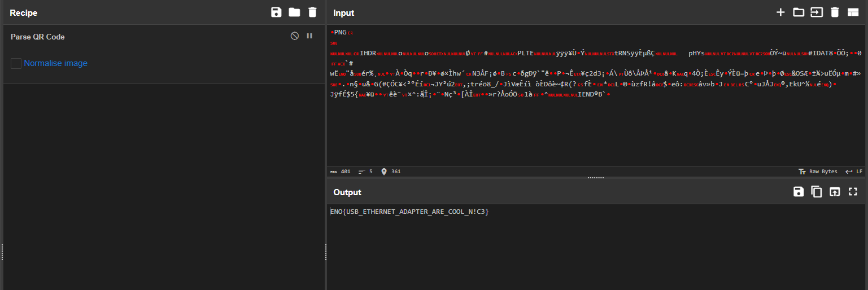
Task: Click the Input panel heading
Action: pos(344,12)
